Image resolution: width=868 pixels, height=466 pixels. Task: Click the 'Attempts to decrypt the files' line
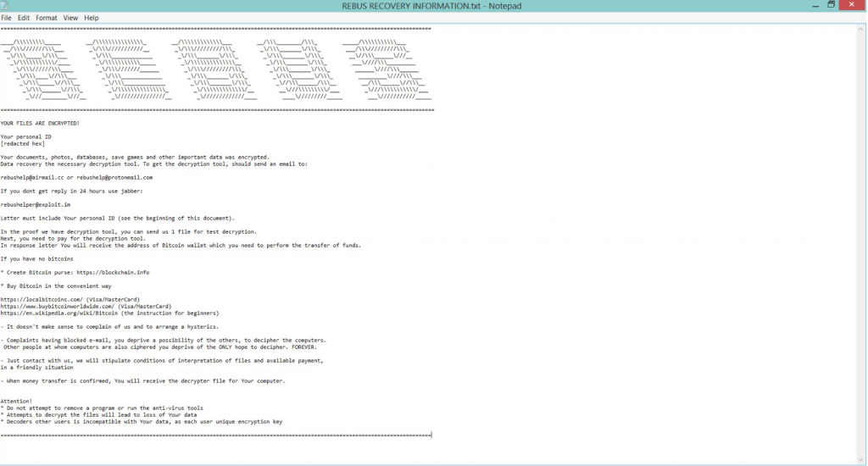click(98, 414)
